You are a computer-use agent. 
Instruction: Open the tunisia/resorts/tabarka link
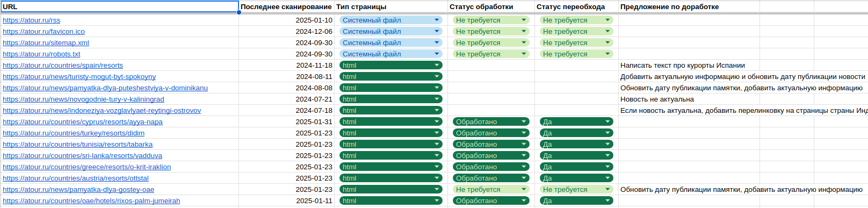click(x=77, y=145)
